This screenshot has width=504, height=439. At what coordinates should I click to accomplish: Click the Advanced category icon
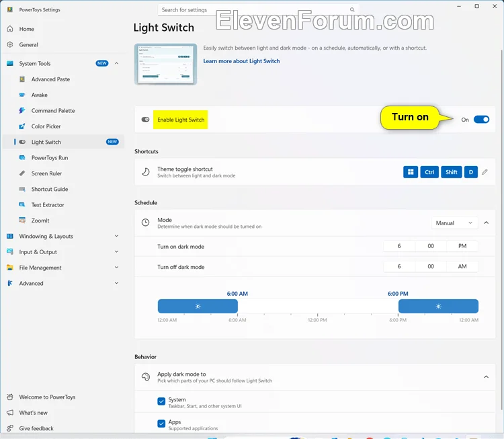click(x=10, y=283)
